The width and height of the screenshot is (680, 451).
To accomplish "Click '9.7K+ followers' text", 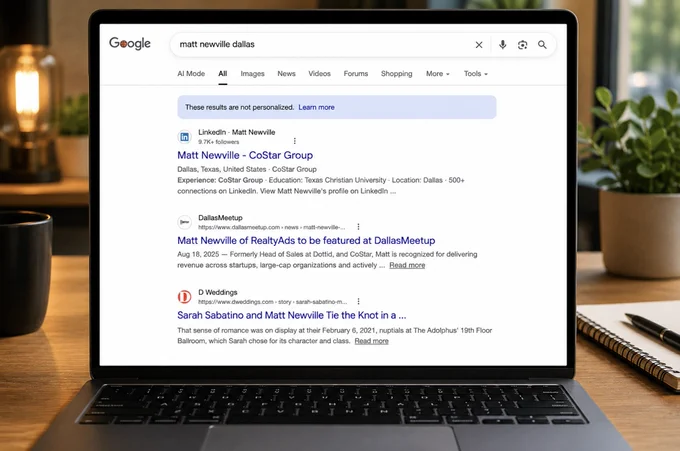I will click(x=219, y=142).
